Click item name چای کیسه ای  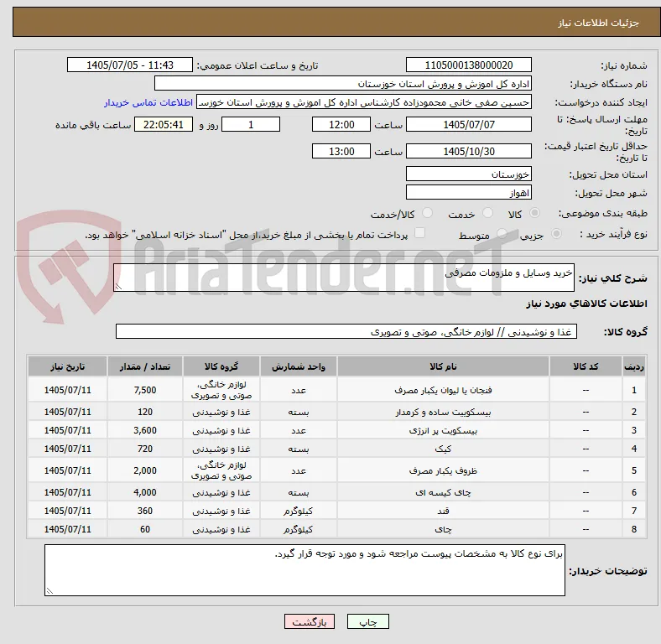(x=443, y=492)
